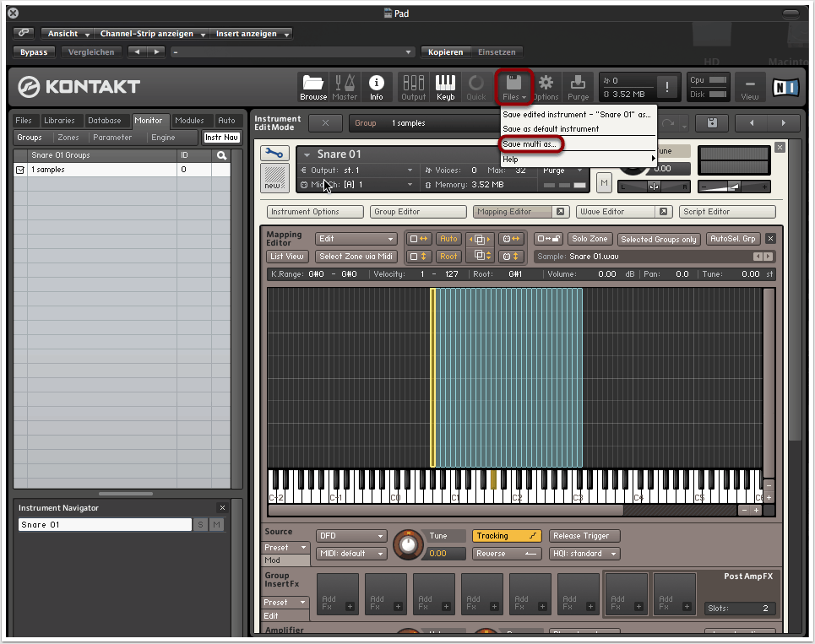
Task: Click the Purge icon in toolbar
Action: pos(579,86)
